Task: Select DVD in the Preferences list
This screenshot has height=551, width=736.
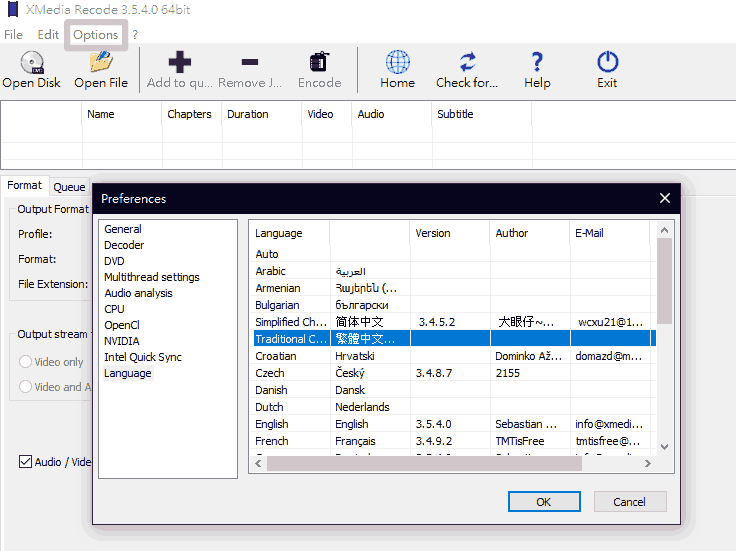Action: pos(114,261)
